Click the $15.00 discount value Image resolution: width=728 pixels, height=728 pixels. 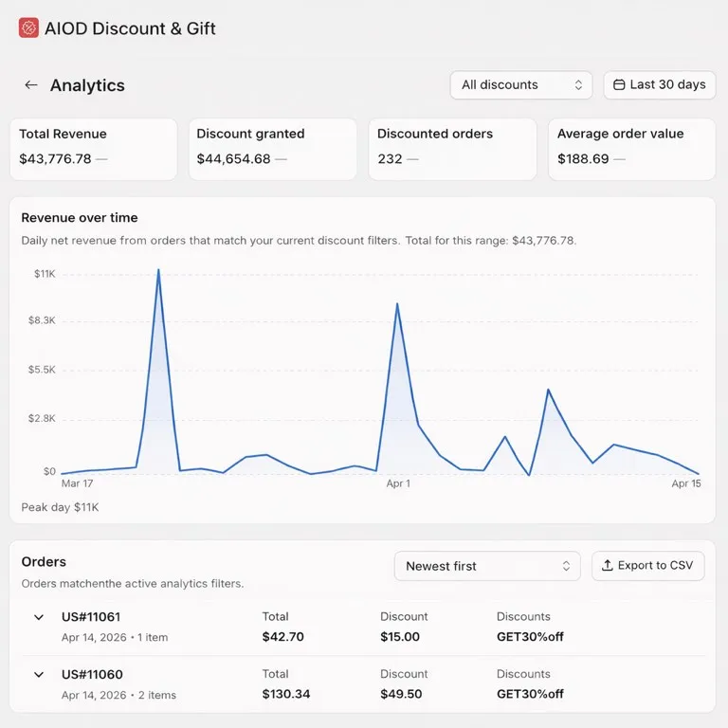point(400,637)
